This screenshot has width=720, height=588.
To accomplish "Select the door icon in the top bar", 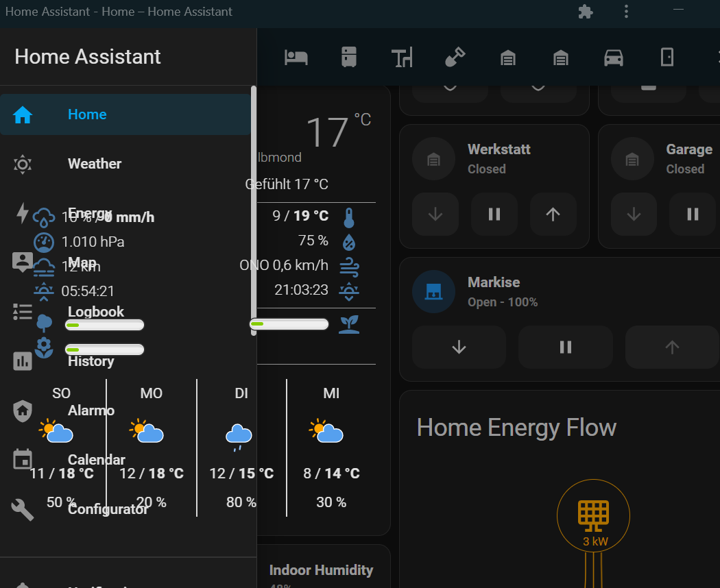I will 667,58.
